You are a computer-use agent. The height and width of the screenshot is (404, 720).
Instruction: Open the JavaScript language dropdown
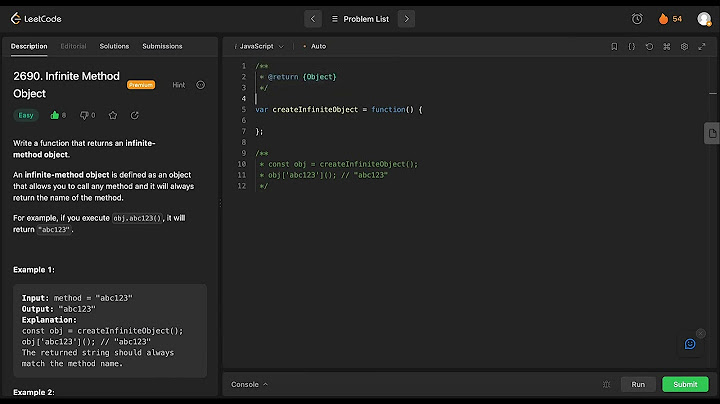259,46
